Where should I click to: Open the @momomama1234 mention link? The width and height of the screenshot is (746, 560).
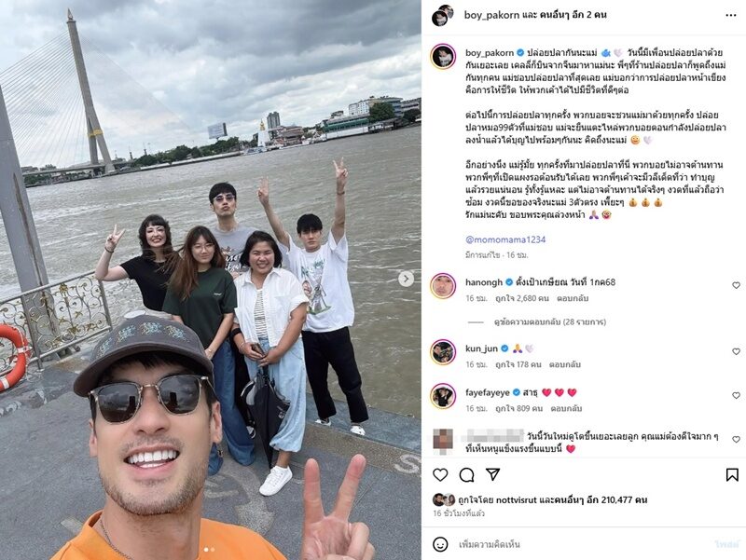[x=505, y=239]
